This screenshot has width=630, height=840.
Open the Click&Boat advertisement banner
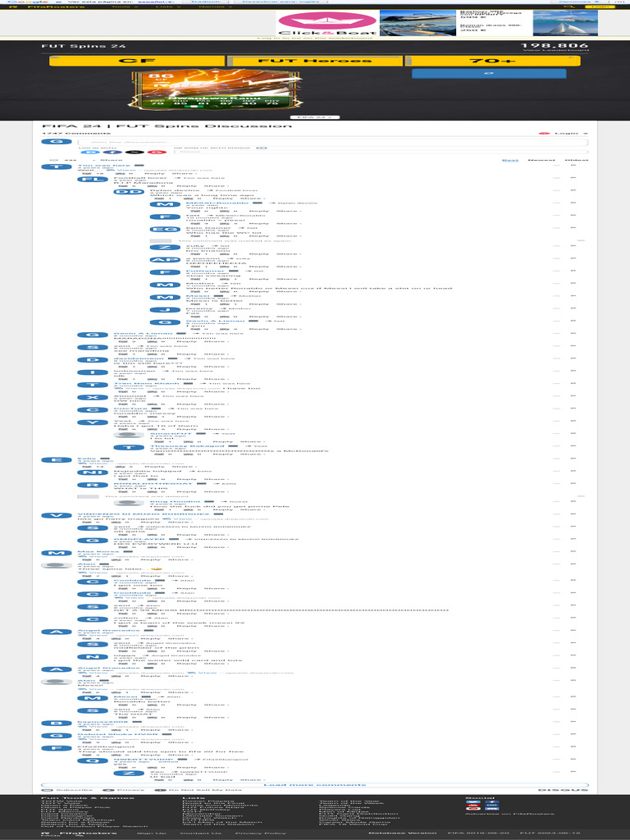pyautogui.click(x=437, y=23)
